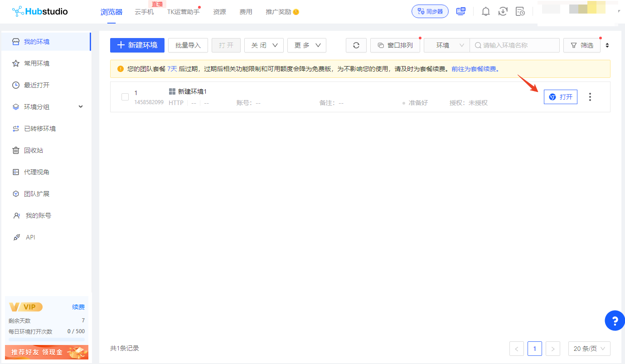This screenshot has width=625, height=364.
Task: Open the blue help question-mark bubble
Action: (x=615, y=321)
